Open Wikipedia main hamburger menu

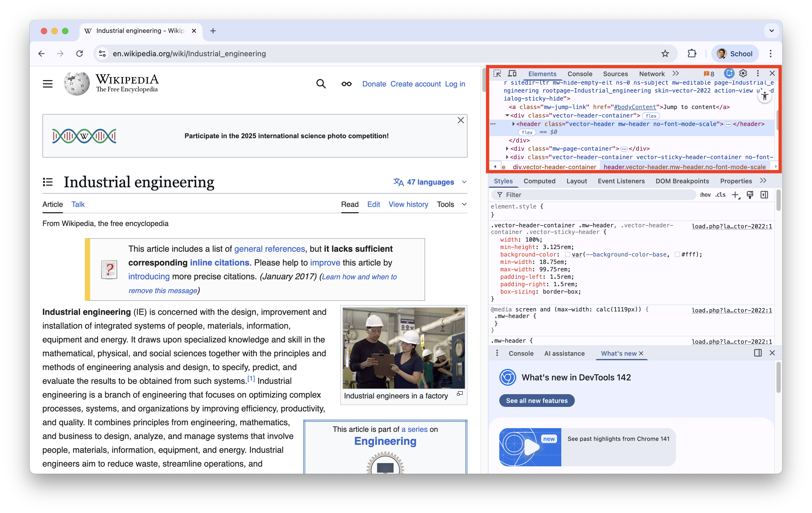tap(47, 84)
